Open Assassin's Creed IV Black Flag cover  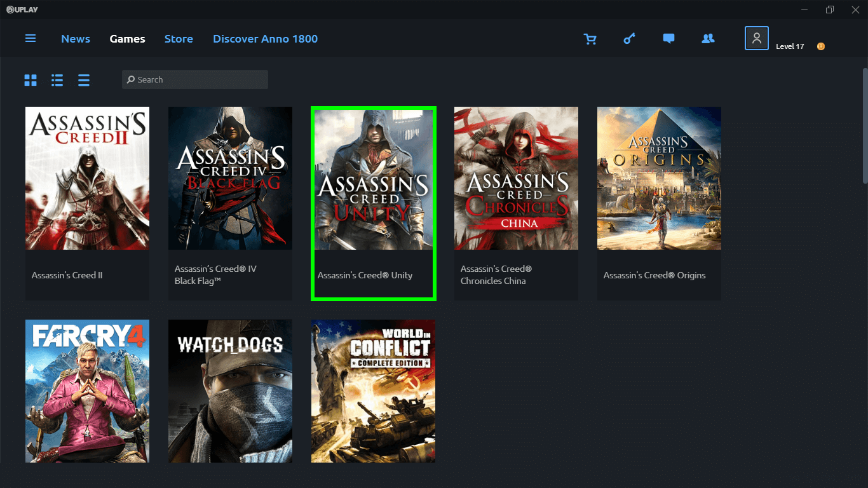coord(230,178)
